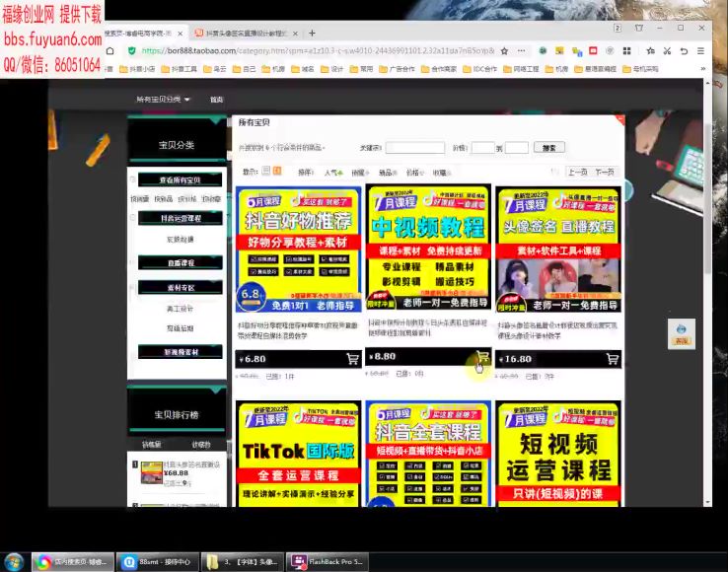Open the 抖音小店 bookmark folder

point(137,69)
